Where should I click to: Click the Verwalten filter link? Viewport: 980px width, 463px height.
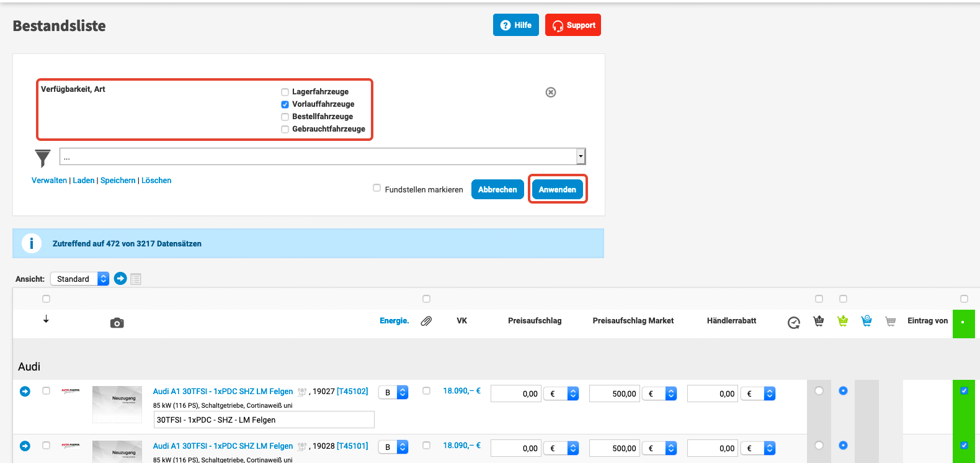pos(49,181)
